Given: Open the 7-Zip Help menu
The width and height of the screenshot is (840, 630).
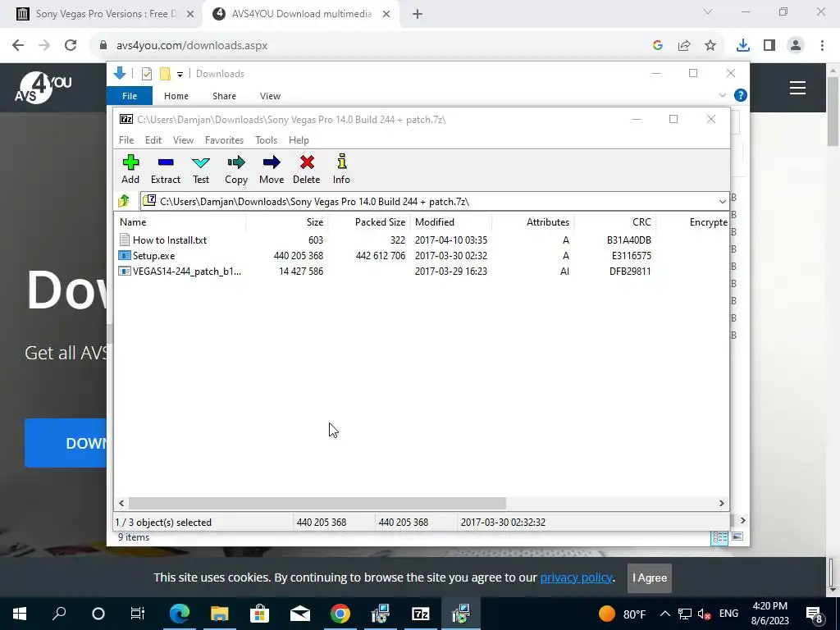Looking at the screenshot, I should coord(299,139).
